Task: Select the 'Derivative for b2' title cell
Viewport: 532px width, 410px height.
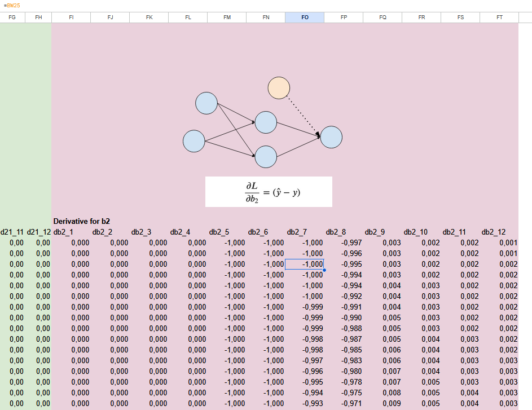Action: point(81,221)
